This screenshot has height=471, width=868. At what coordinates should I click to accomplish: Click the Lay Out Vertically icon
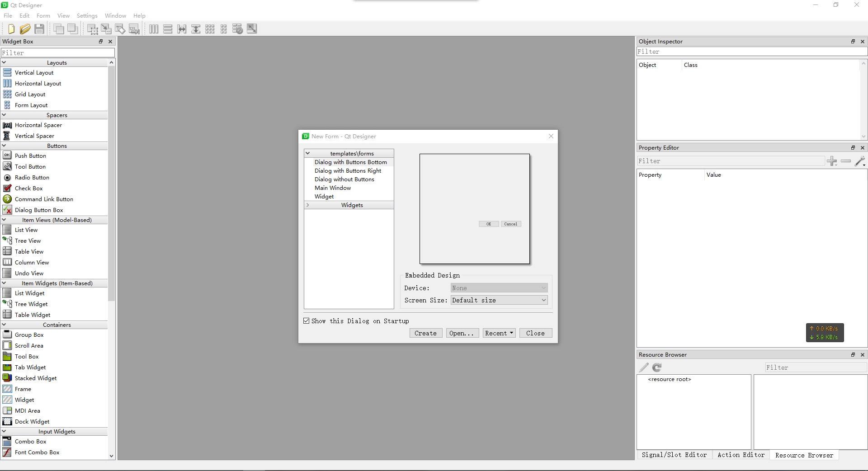point(168,29)
